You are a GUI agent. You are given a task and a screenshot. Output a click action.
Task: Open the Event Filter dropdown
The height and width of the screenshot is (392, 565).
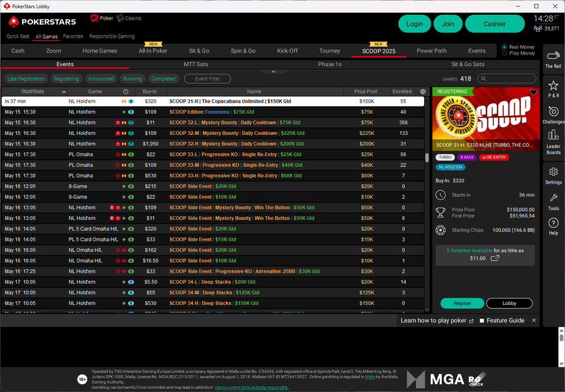click(208, 79)
